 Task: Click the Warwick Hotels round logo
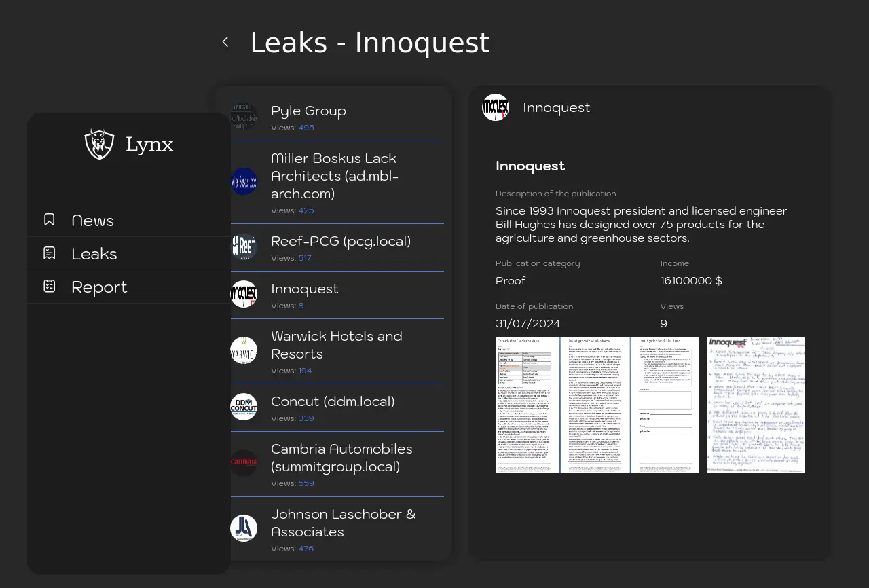point(244,350)
